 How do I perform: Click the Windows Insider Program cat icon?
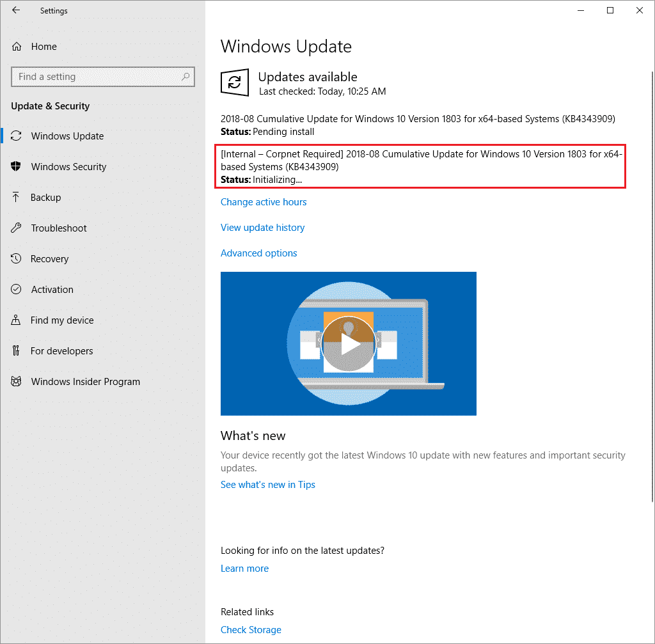click(16, 381)
